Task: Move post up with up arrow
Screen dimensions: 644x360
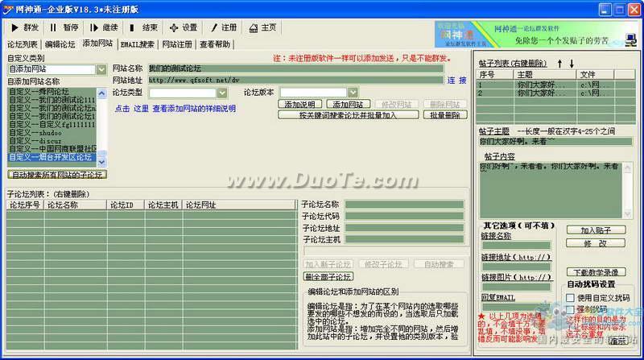Action: [559, 64]
